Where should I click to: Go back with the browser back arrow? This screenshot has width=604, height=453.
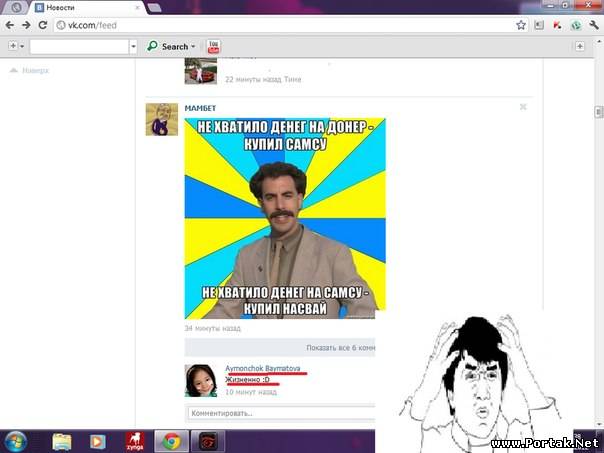[10, 25]
